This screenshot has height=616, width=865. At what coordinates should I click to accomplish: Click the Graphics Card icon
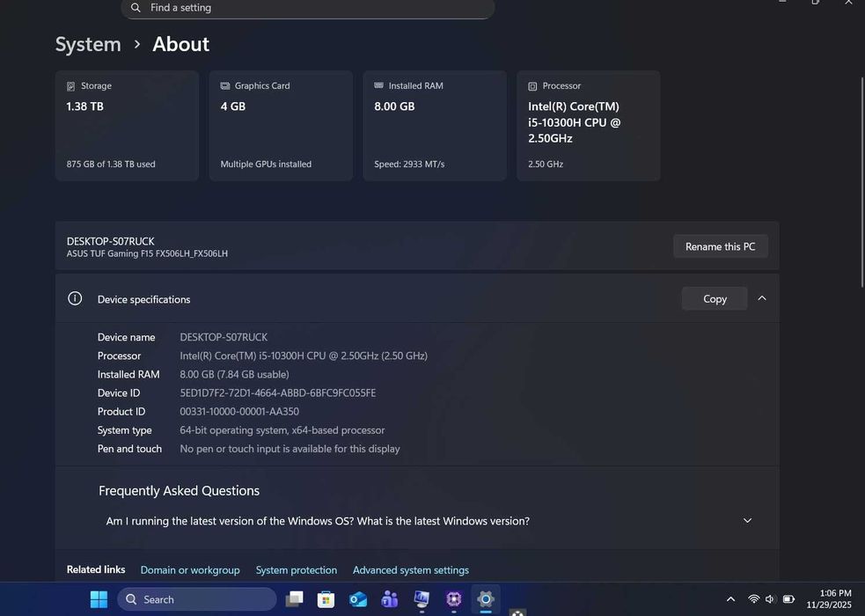[225, 86]
